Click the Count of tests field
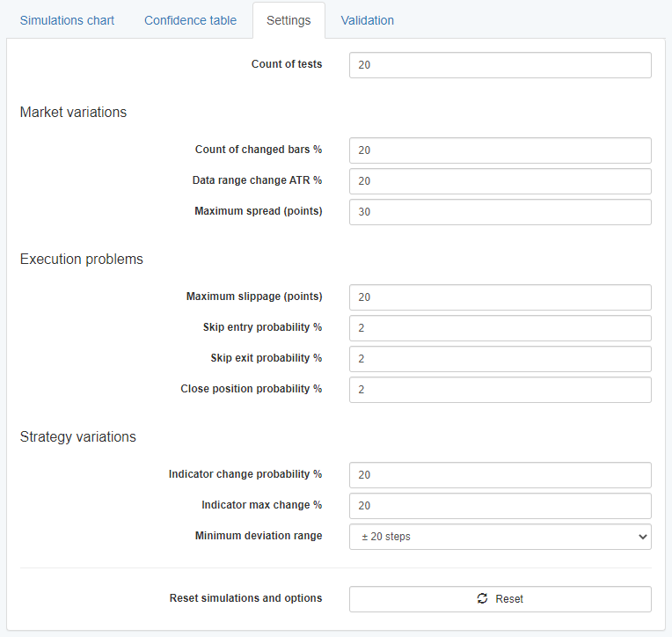The image size is (672, 637). (500, 65)
